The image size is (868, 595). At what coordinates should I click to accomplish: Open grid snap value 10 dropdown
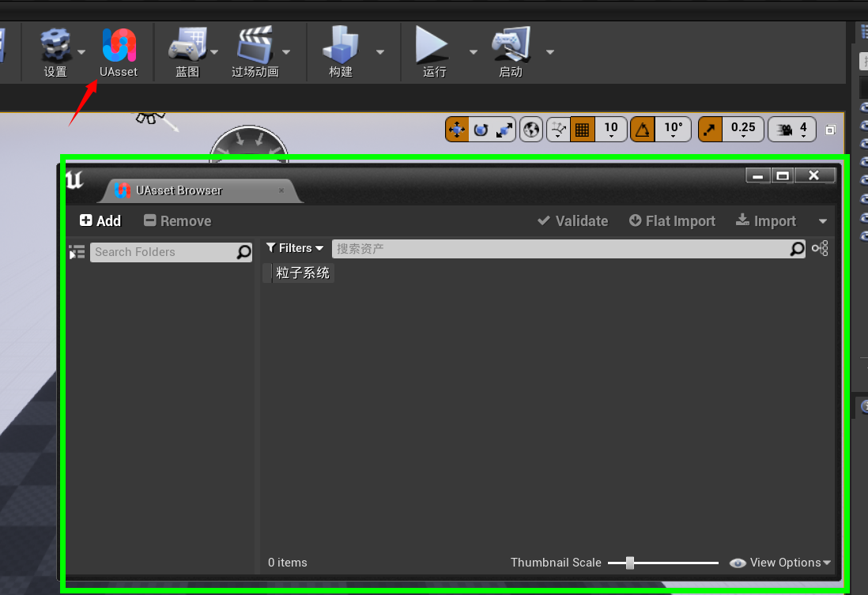611,130
